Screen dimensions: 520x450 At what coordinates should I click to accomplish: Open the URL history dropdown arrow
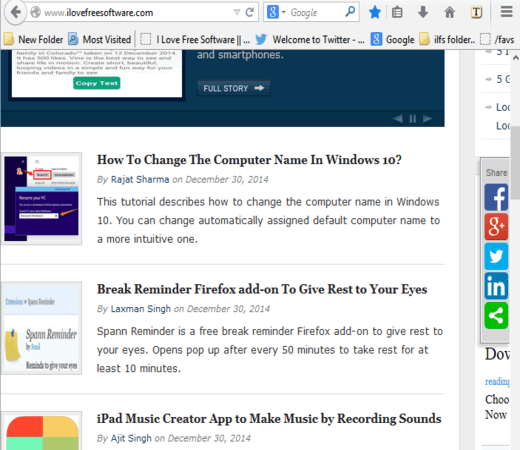[x=237, y=12]
